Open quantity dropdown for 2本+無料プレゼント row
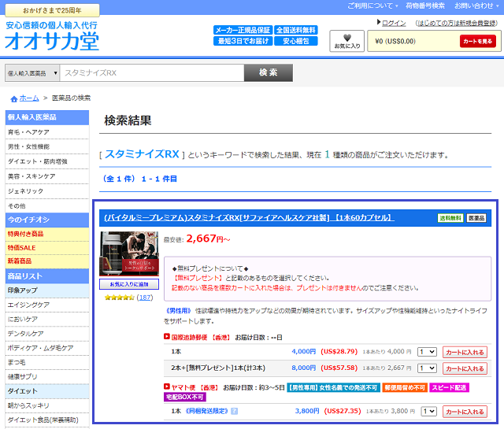Viewport: 504px width, 429px height. pos(427,368)
